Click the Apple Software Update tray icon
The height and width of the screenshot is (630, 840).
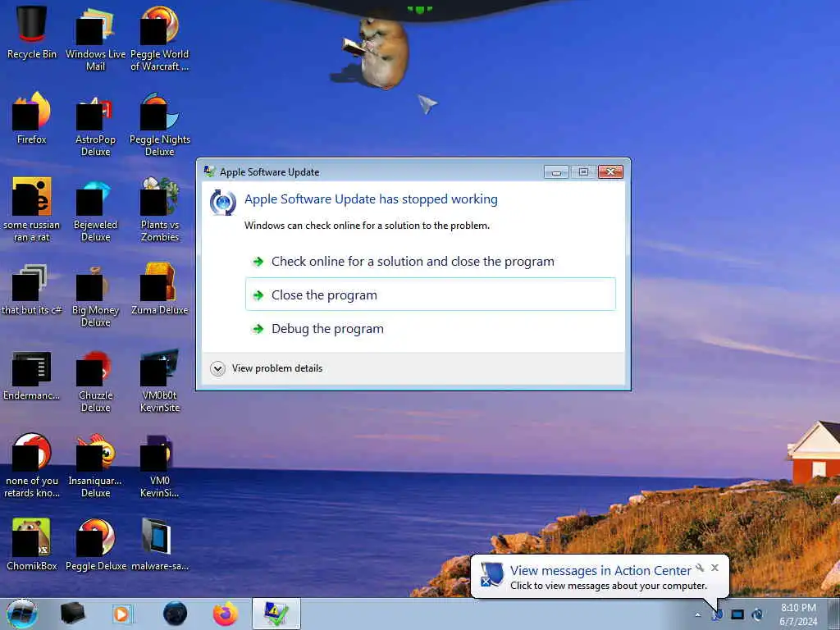pos(757,615)
